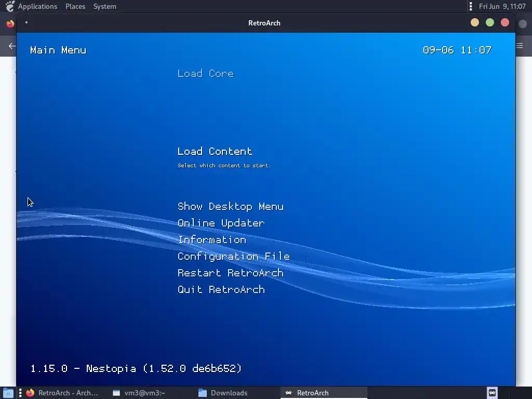
Task: Open the Places menu in top panel
Action: (75, 6)
